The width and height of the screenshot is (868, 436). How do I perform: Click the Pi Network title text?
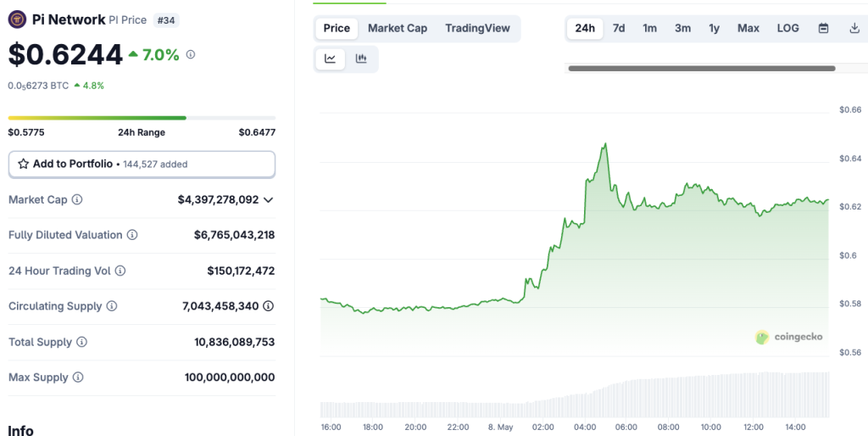pos(69,20)
